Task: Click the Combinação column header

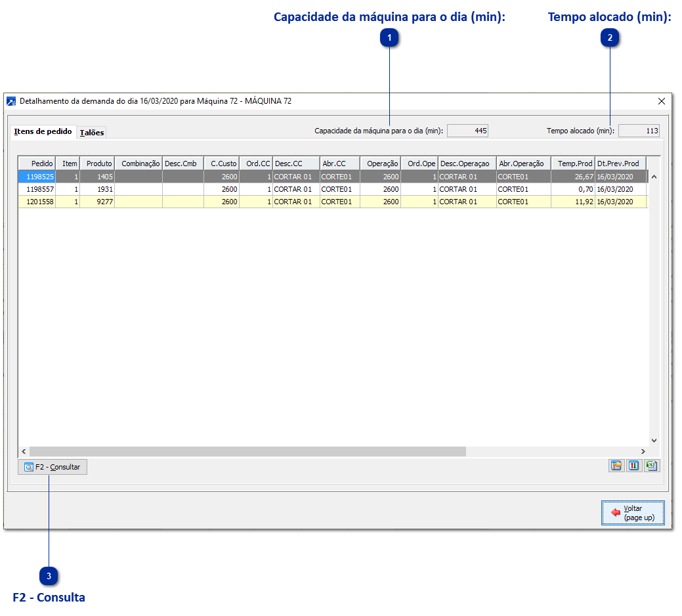Action: tap(139, 164)
